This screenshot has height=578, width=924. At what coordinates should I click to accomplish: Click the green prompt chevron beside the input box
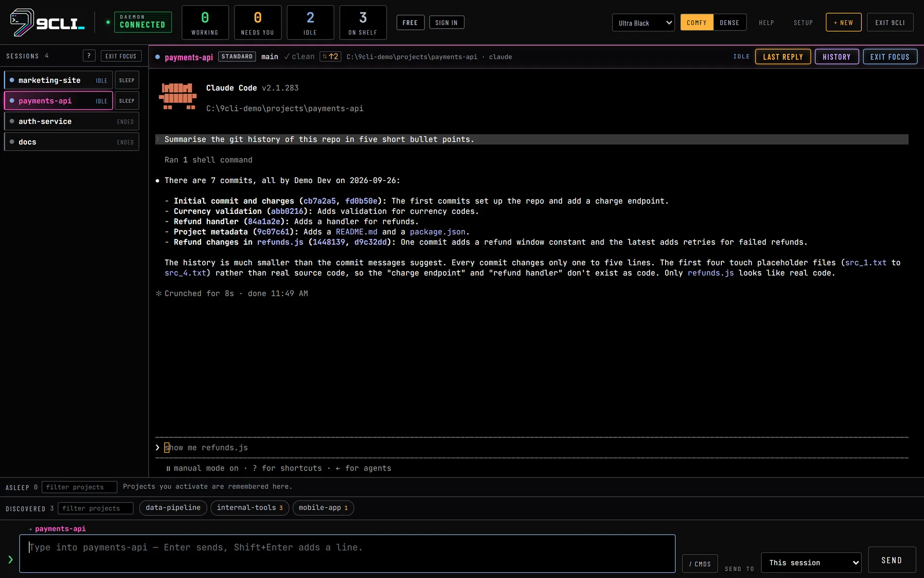coord(10,559)
